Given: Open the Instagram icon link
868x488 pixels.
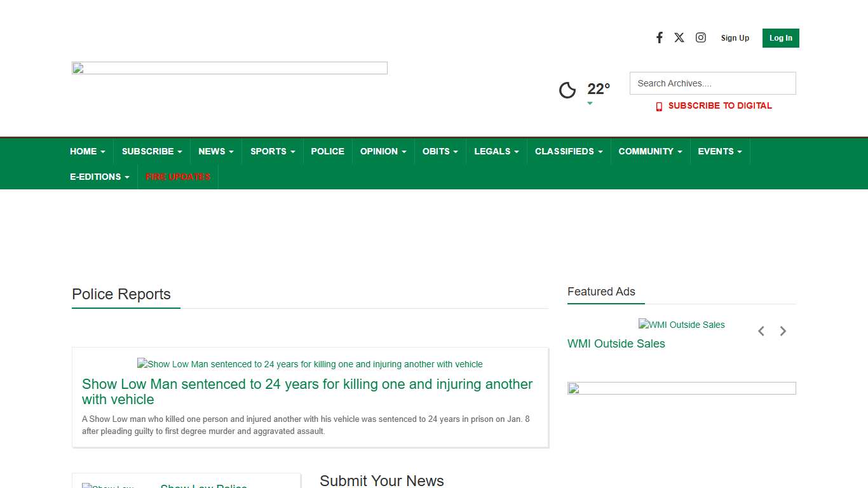Looking at the screenshot, I should coord(700,37).
